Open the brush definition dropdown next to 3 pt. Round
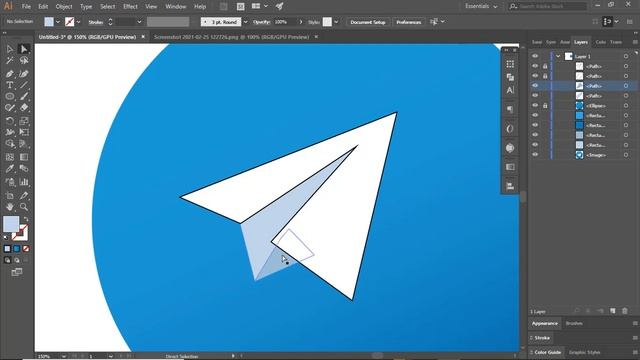The height and width of the screenshot is (360, 640). pyautogui.click(x=245, y=22)
